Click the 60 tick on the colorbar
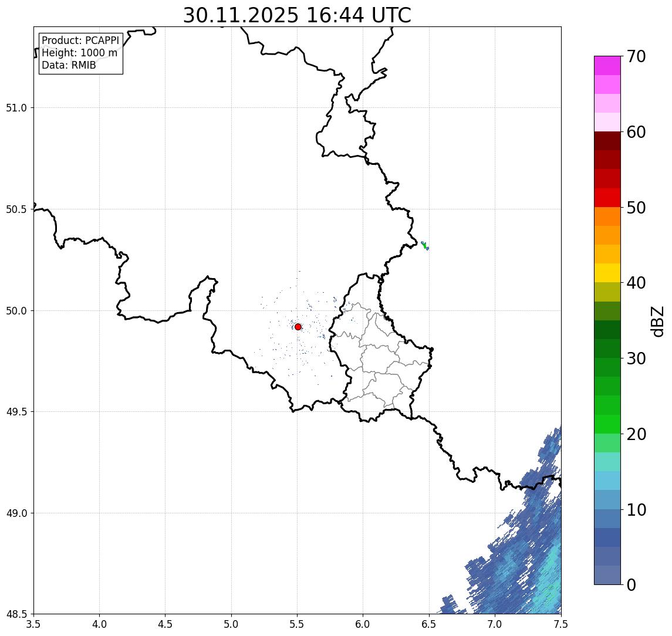The width and height of the screenshot is (672, 636). point(636,132)
